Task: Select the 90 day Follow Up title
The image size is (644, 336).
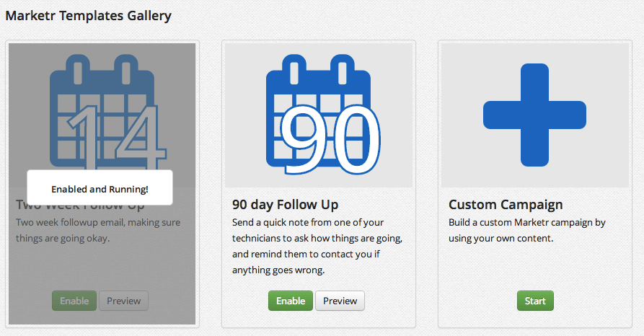Action: 285,204
